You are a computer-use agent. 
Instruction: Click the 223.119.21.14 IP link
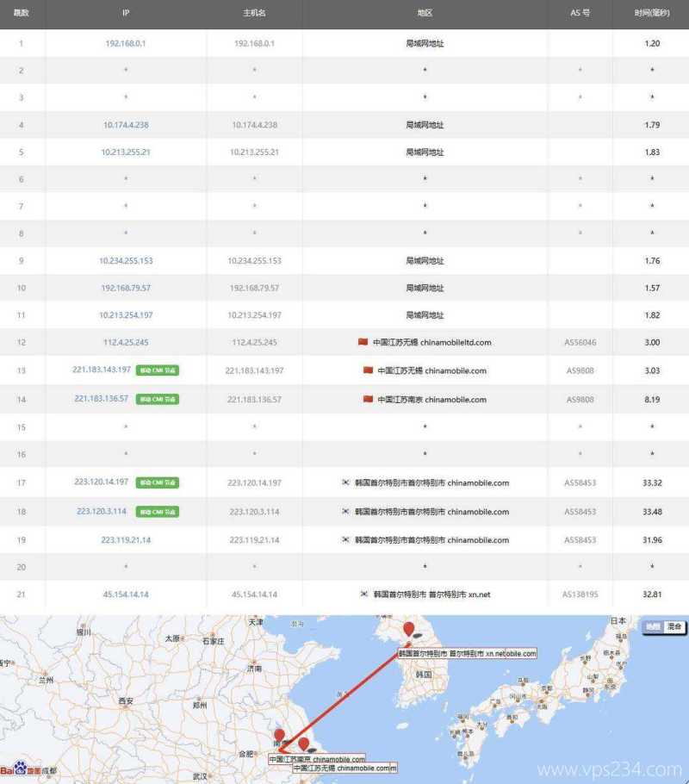126,539
